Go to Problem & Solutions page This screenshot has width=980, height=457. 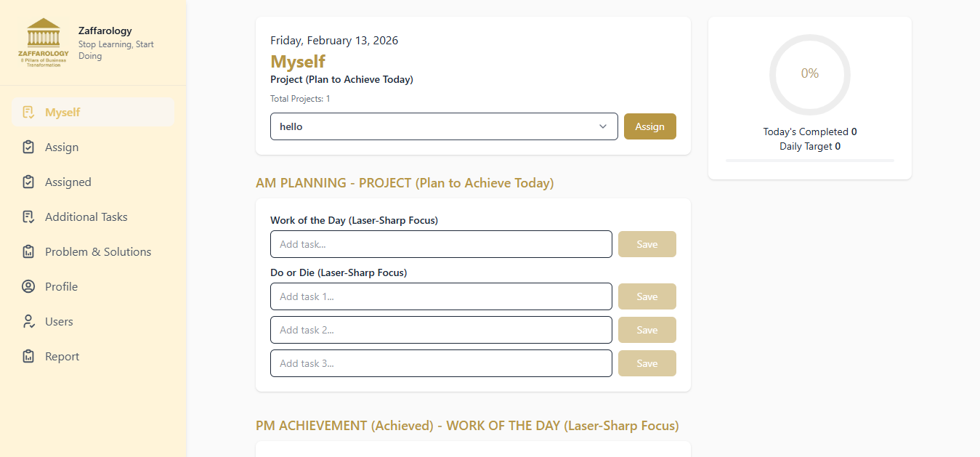(x=98, y=252)
